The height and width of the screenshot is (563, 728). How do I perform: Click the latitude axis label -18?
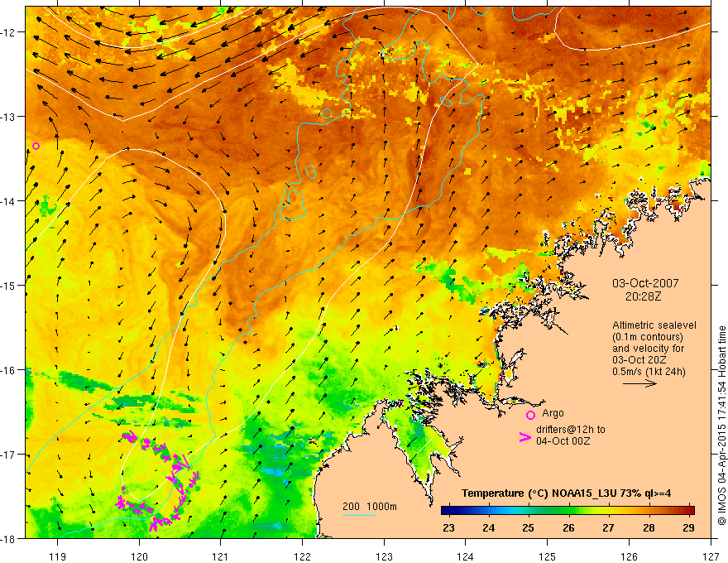click(x=9, y=538)
